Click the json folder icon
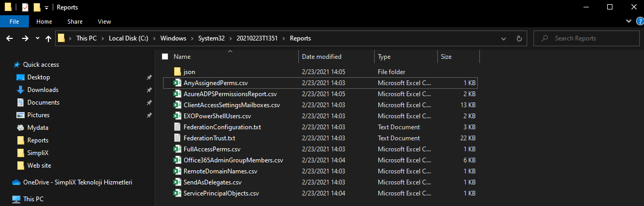The image size is (644, 206). (x=177, y=71)
